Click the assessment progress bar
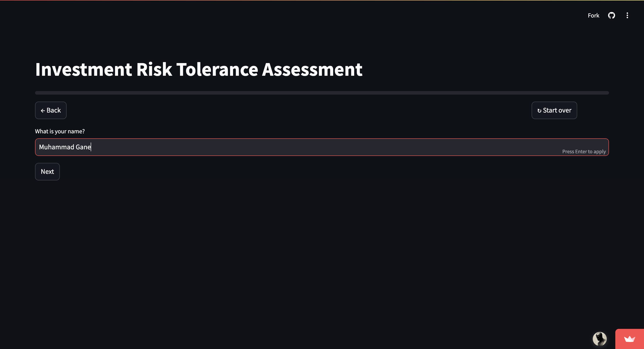The width and height of the screenshot is (644, 349). tap(322, 93)
